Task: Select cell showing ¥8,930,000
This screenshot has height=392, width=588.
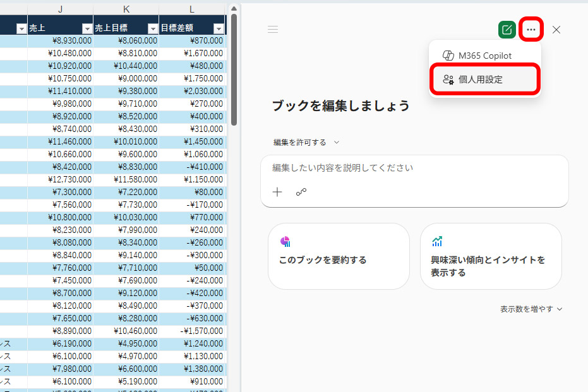Action: [x=61, y=40]
